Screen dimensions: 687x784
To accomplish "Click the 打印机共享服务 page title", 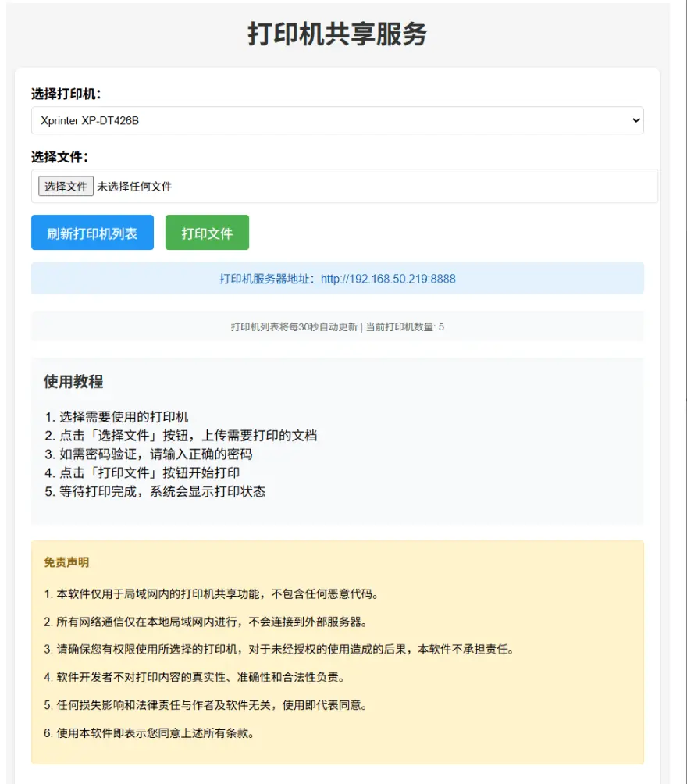I will pos(343,34).
